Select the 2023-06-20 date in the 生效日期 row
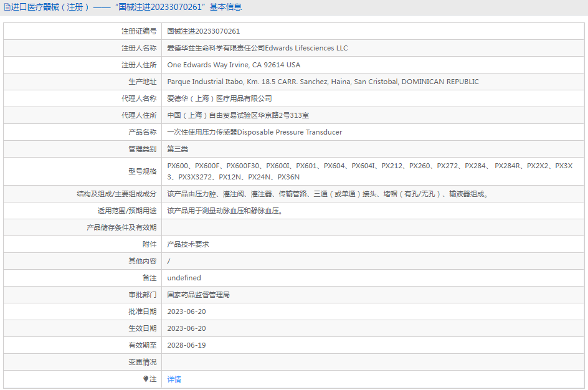 [x=186, y=328]
